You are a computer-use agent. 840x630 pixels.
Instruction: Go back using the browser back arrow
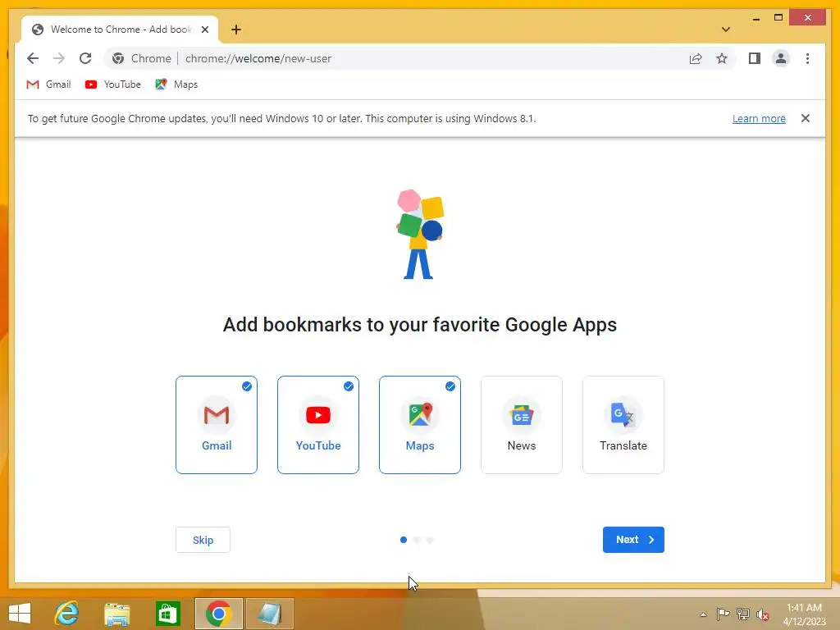tap(33, 58)
